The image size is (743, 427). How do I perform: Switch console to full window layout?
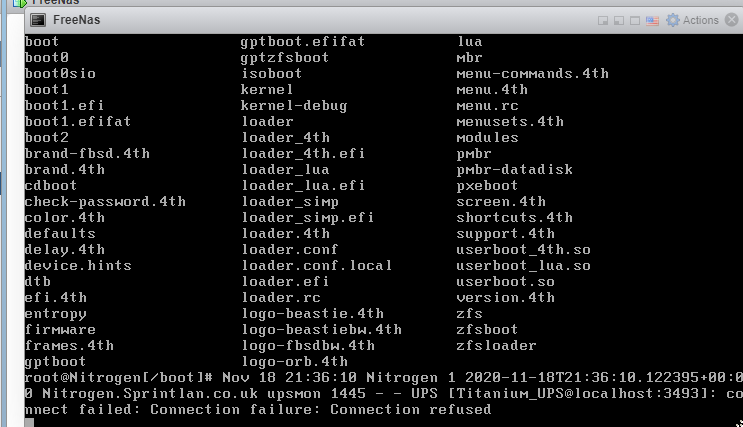click(x=635, y=20)
